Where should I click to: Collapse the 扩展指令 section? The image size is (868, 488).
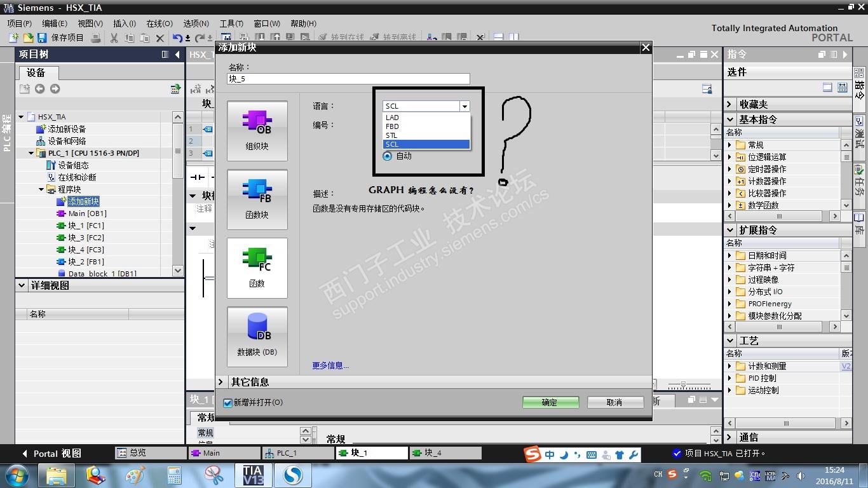pos(729,230)
